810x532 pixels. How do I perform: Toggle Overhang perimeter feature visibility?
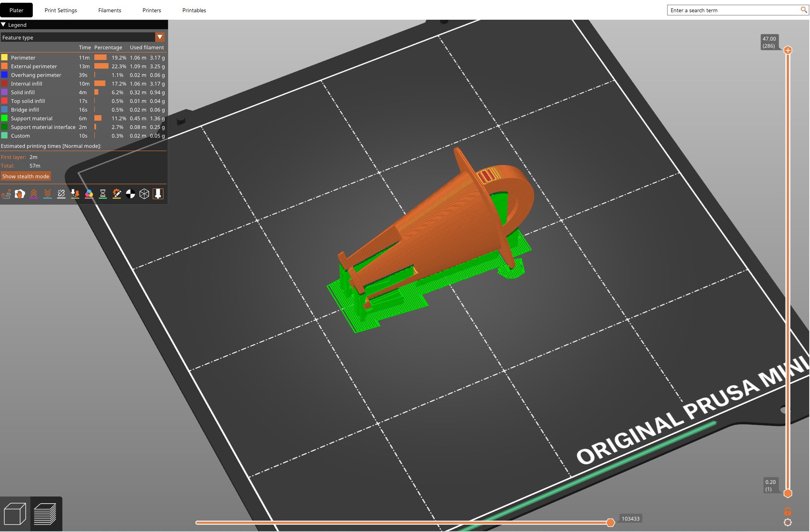tap(83, 75)
